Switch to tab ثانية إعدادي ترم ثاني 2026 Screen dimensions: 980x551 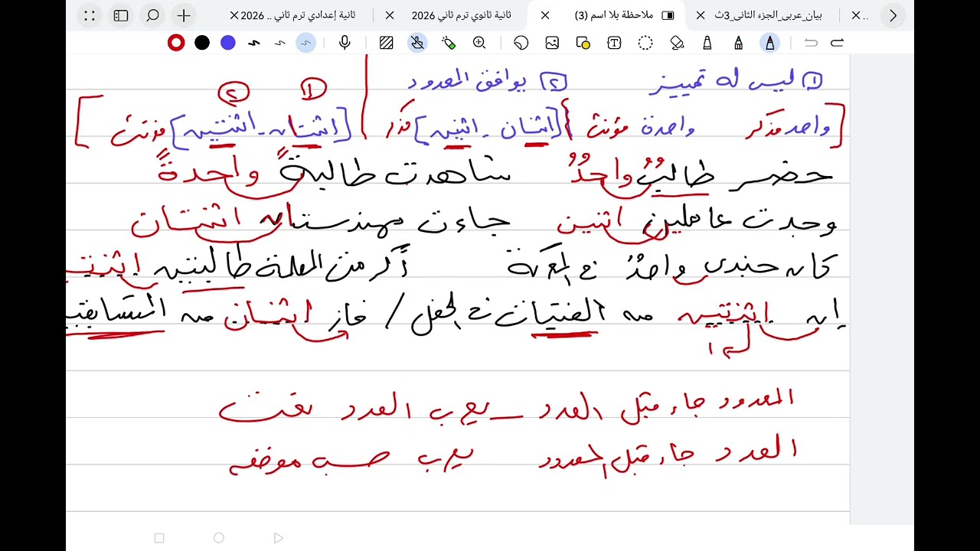pos(299,15)
